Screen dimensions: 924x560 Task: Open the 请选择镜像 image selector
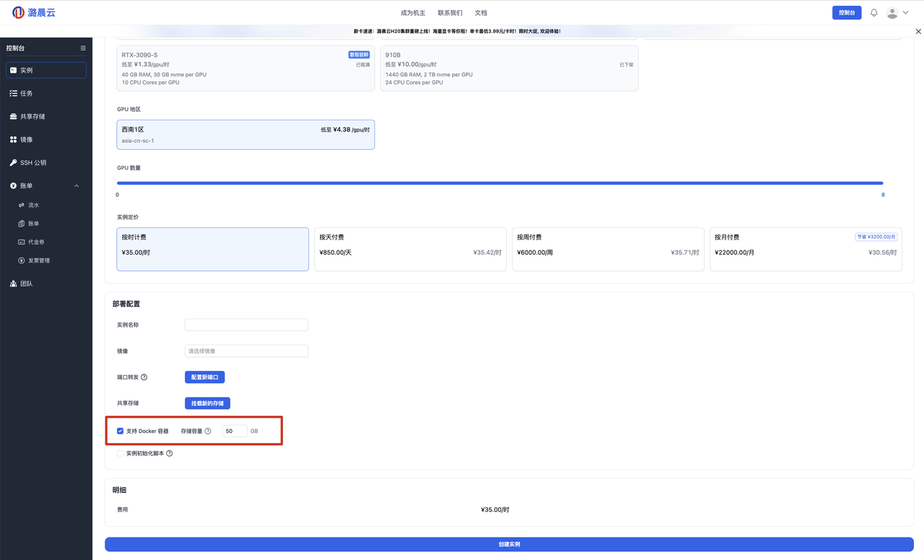(246, 351)
